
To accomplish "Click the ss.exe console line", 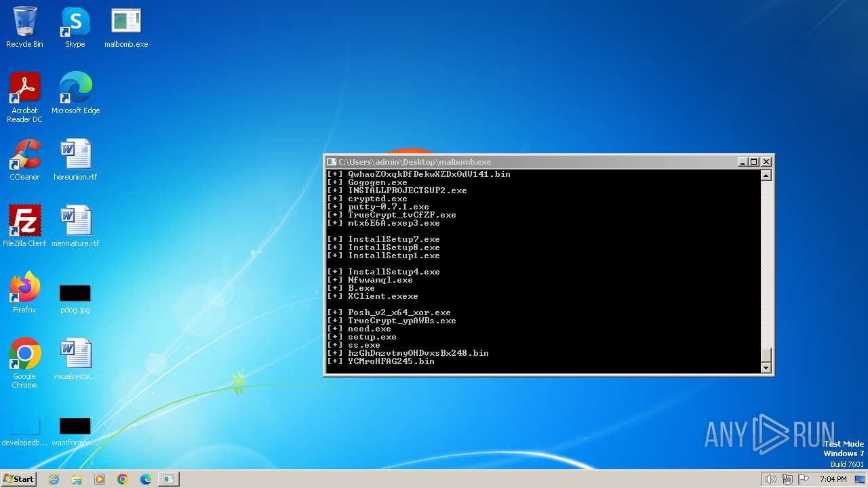I will pyautogui.click(x=353, y=345).
